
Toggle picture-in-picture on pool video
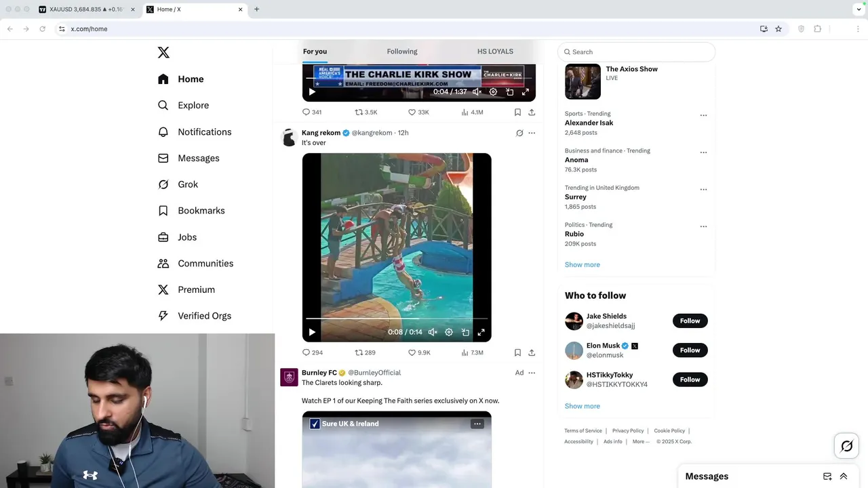465,332
